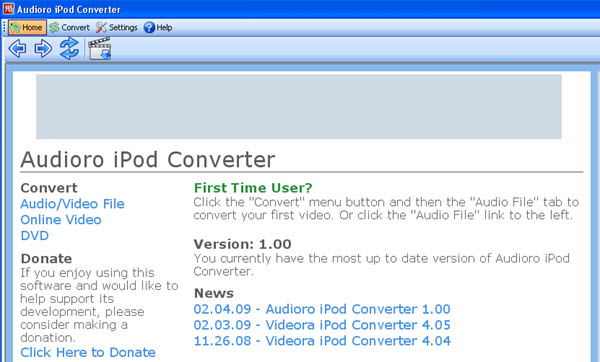Open the Convert menu tab

pyautogui.click(x=70, y=28)
